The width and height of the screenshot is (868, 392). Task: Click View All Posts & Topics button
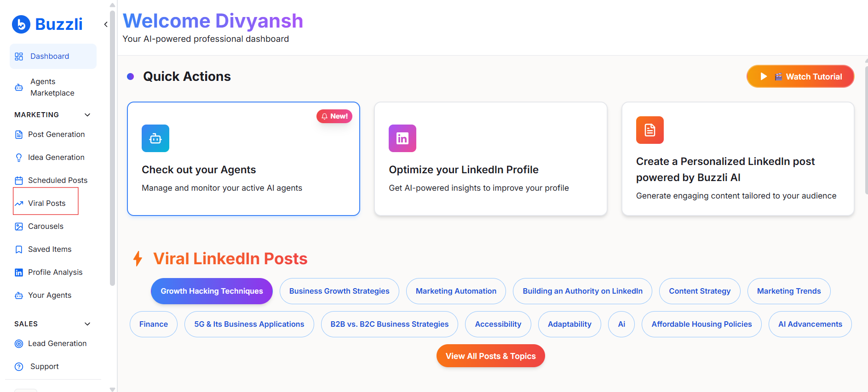(x=491, y=356)
